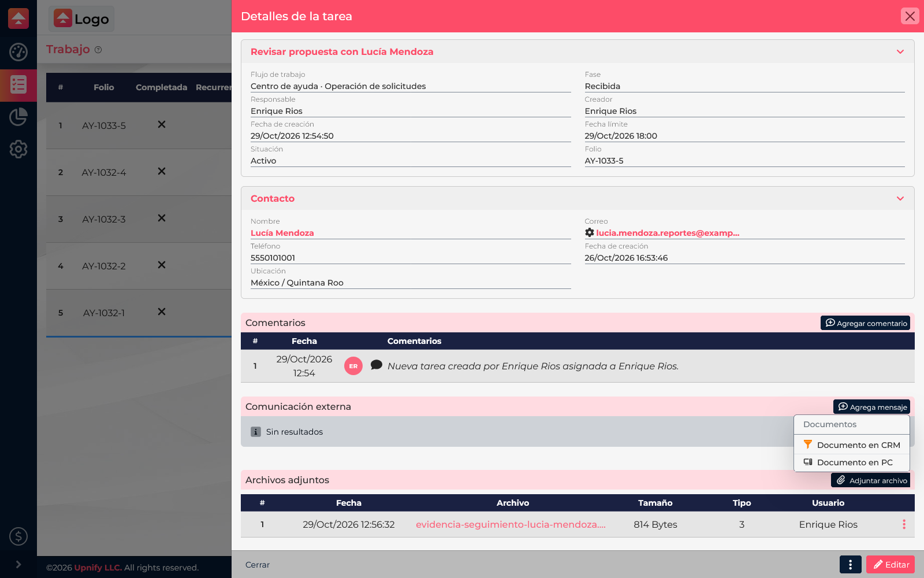Select the row with folio AY-1032-2
The image size is (924, 578).
click(139, 266)
